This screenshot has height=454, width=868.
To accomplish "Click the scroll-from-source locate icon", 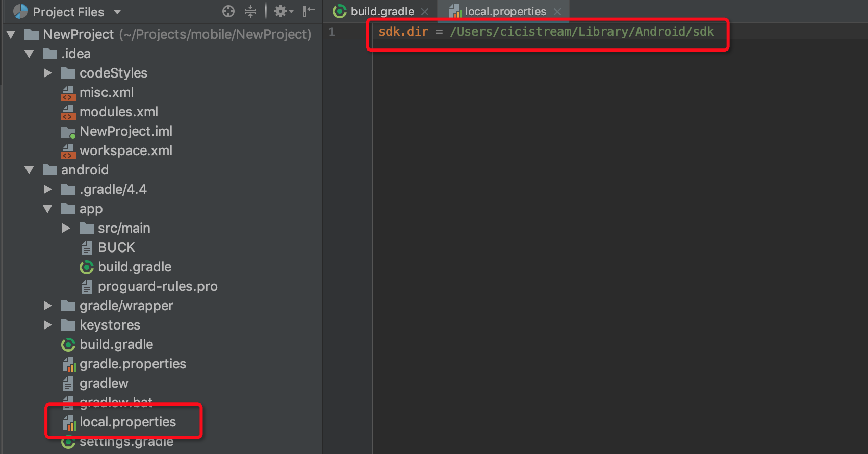I will [x=228, y=11].
